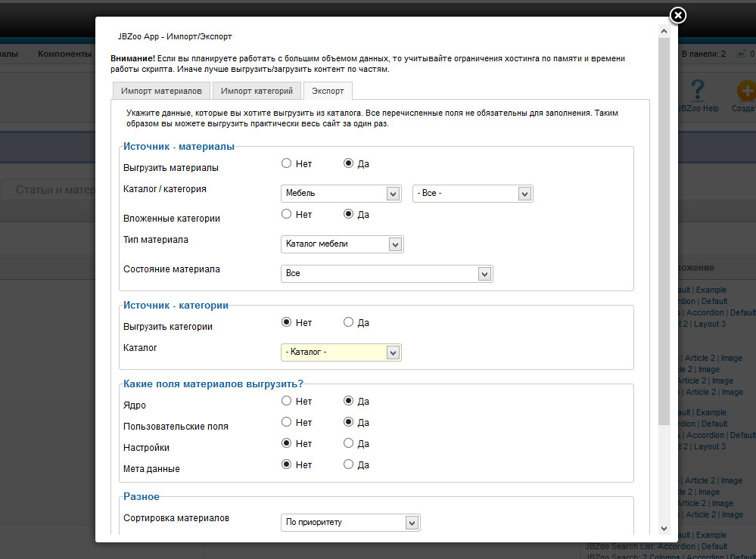Set Выгрузить материалы to Нет

pos(286,163)
